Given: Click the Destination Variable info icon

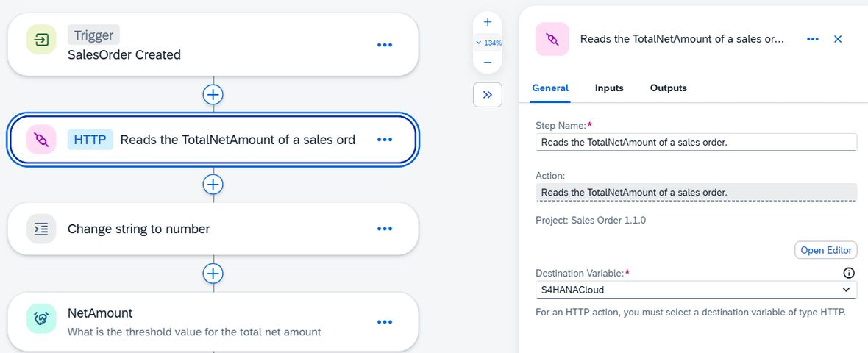Looking at the screenshot, I should 848,273.
